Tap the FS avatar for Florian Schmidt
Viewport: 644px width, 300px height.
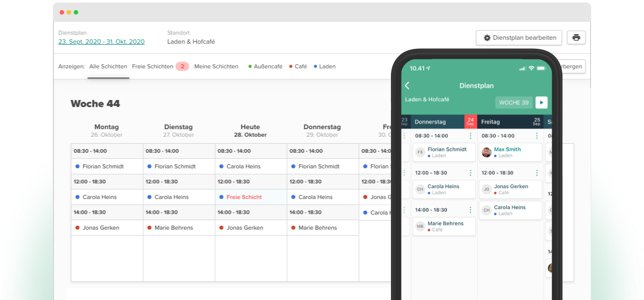420,152
